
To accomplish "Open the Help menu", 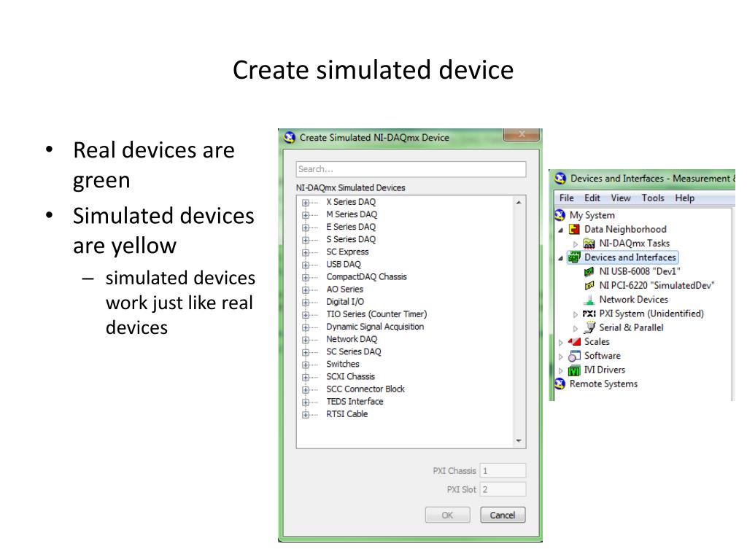I will (x=684, y=198).
